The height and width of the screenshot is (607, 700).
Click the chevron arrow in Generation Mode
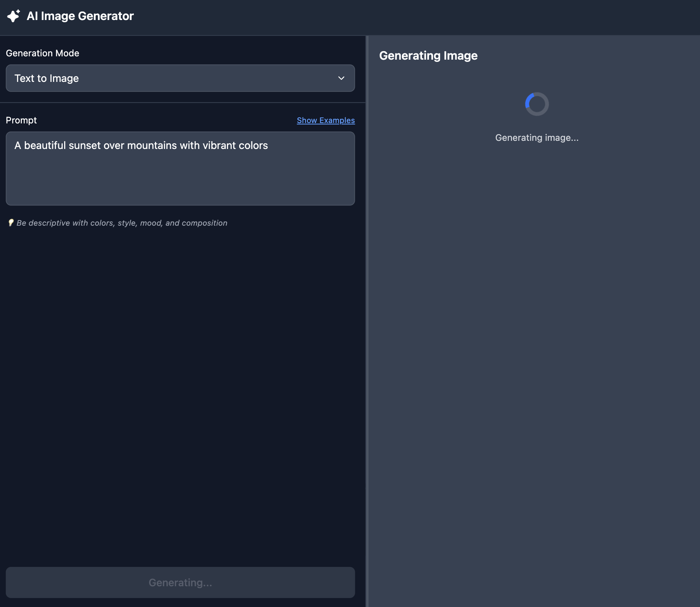click(x=341, y=78)
